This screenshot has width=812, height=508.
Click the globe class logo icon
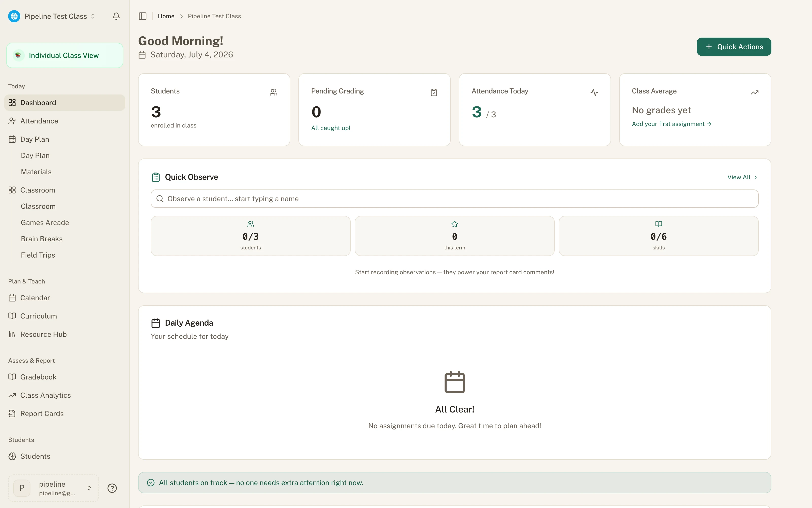click(14, 16)
